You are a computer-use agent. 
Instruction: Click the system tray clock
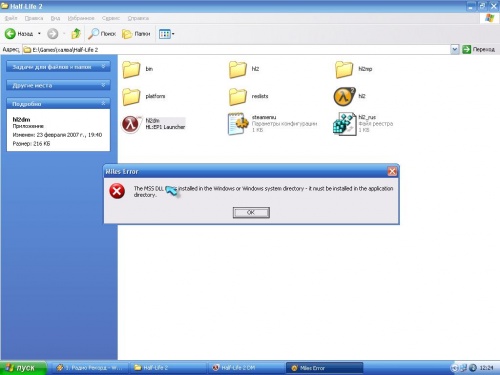[486, 368]
